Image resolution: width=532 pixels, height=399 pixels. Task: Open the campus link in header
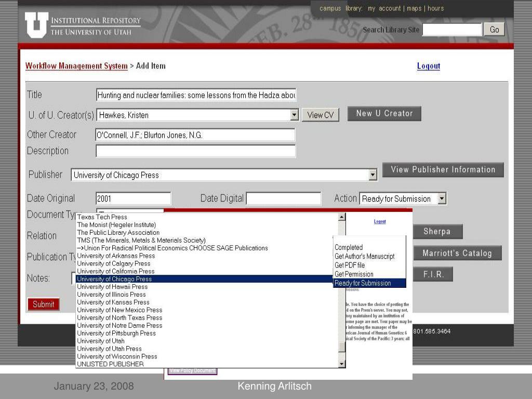click(330, 8)
